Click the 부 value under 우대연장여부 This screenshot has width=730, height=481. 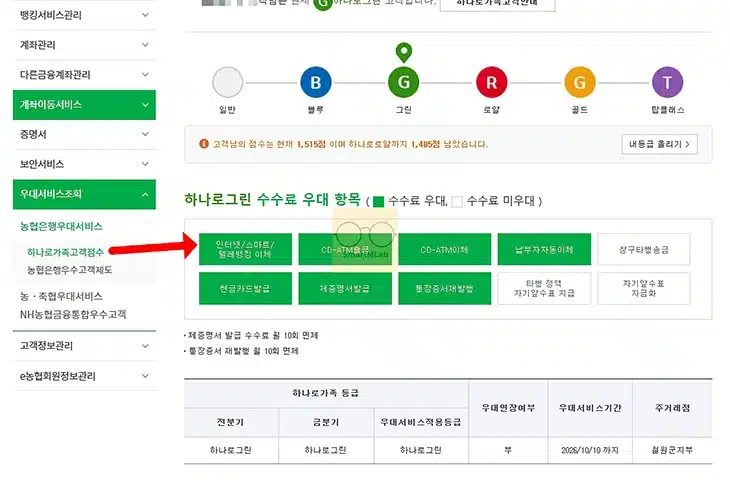click(x=508, y=450)
